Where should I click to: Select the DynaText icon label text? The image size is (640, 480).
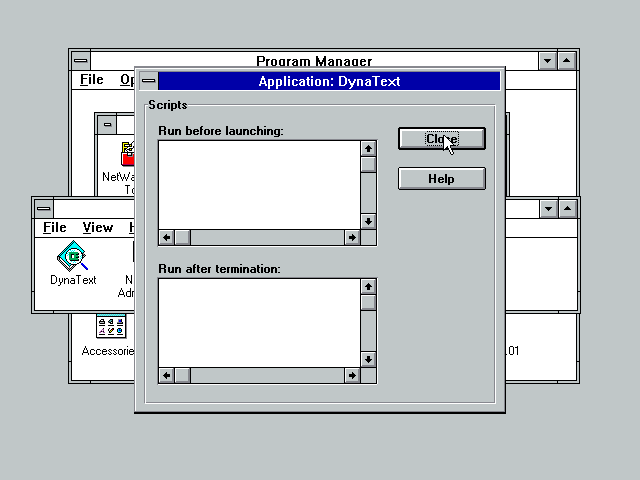[x=73, y=280]
